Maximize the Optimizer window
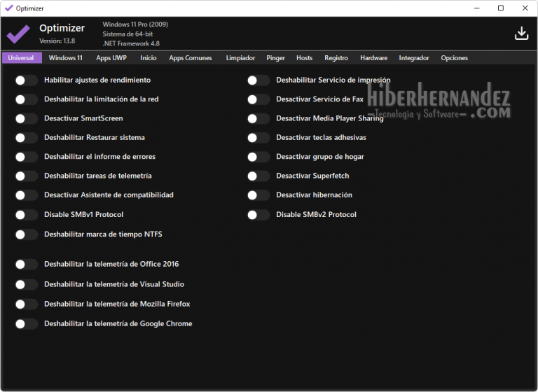This screenshot has height=392, width=538. [x=500, y=8]
